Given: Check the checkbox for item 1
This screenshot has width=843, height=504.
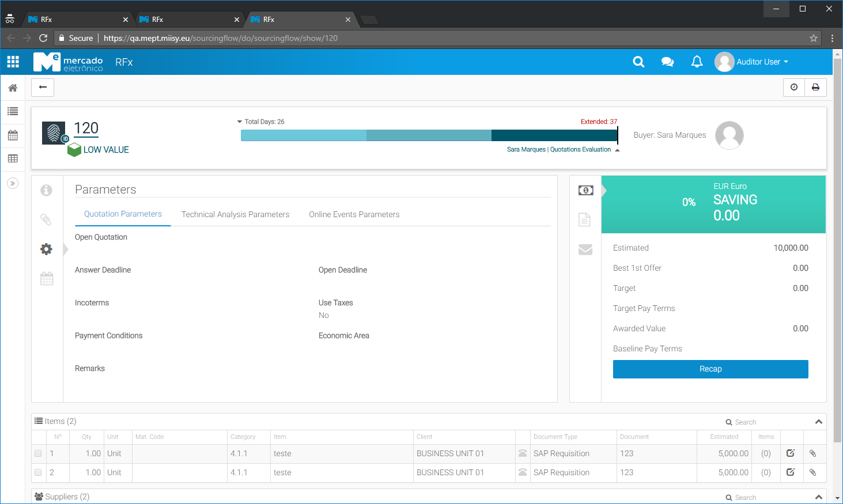Looking at the screenshot, I should tap(38, 453).
